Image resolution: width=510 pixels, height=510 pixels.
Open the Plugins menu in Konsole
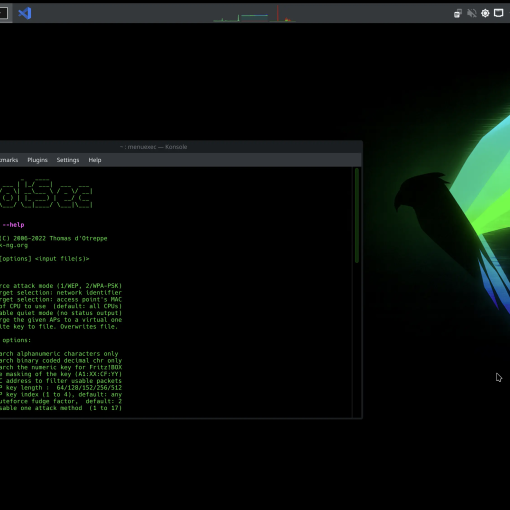pyautogui.click(x=37, y=160)
